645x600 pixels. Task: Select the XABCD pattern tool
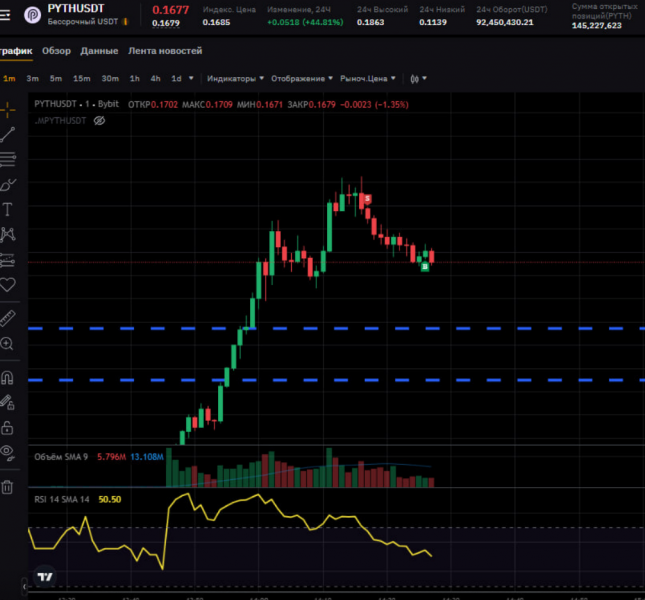(8, 234)
